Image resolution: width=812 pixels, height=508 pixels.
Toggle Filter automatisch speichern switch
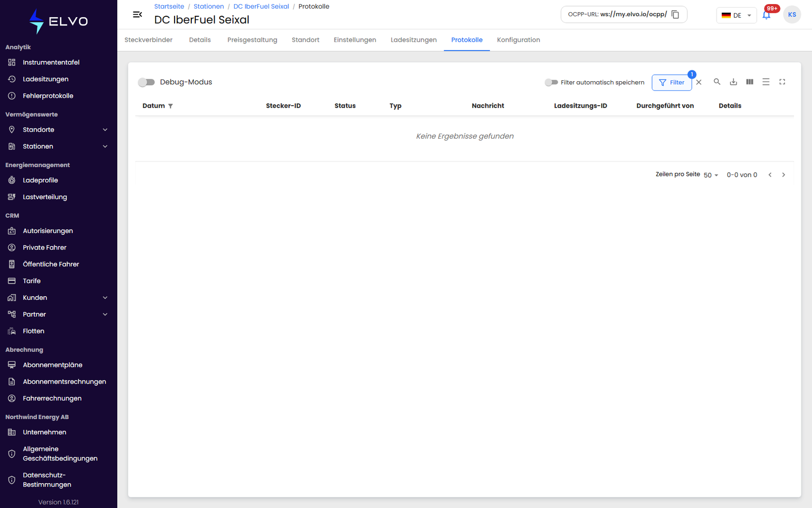tap(551, 82)
